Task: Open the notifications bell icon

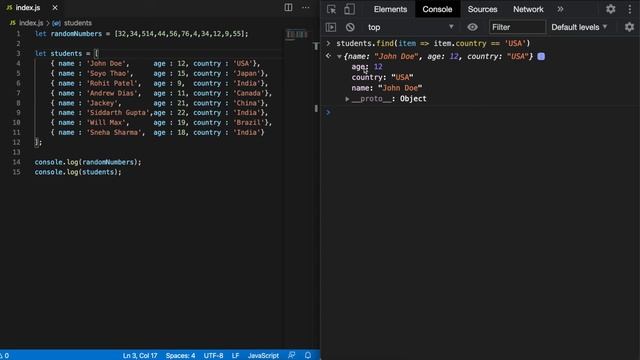Action: pyautogui.click(x=308, y=356)
